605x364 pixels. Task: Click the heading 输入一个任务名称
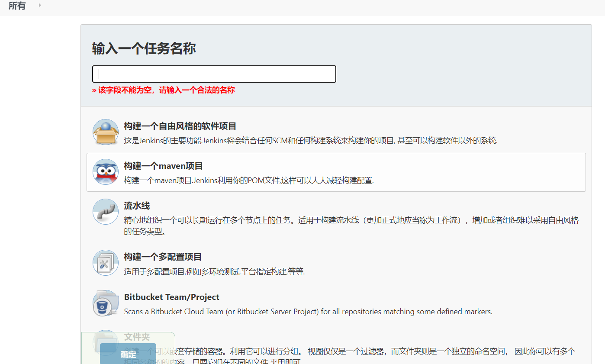pos(144,48)
